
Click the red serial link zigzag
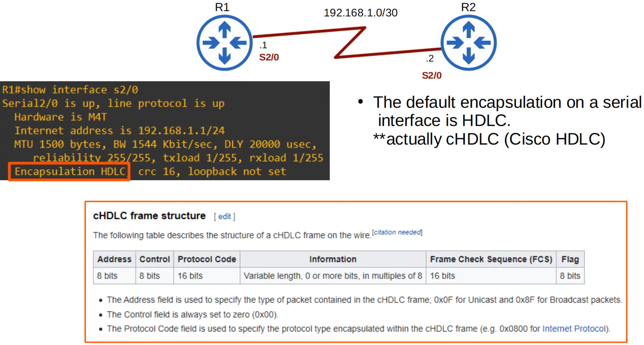coord(350,43)
